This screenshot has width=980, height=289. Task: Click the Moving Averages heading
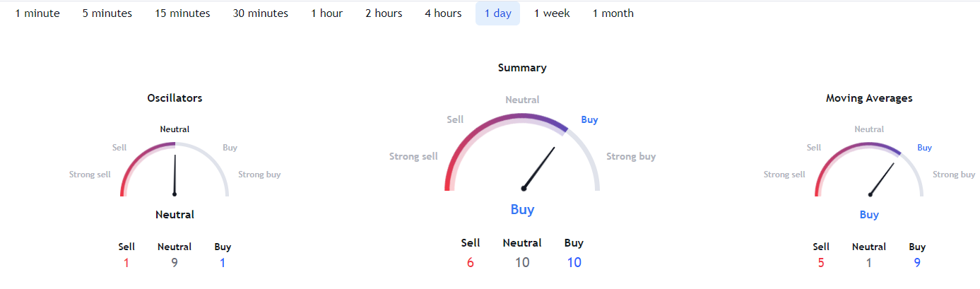[869, 98]
